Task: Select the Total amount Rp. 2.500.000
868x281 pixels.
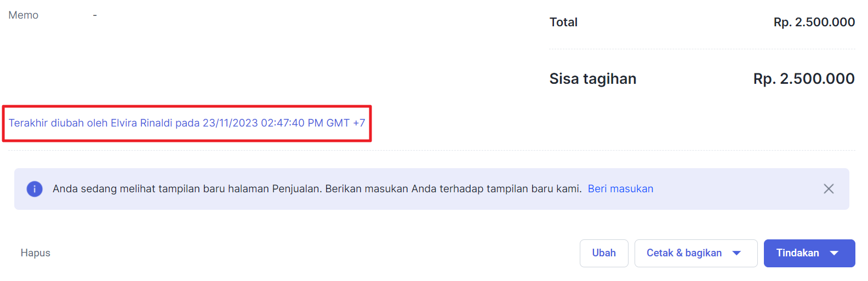Action: (814, 22)
